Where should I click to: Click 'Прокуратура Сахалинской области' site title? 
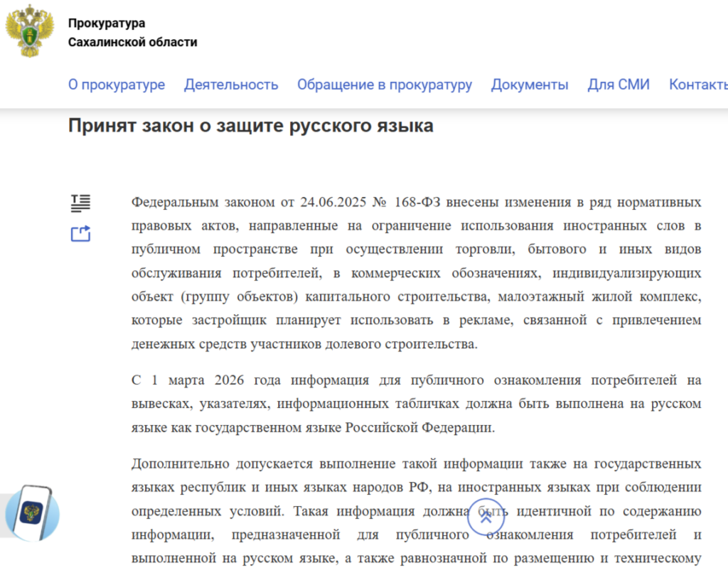132,33
